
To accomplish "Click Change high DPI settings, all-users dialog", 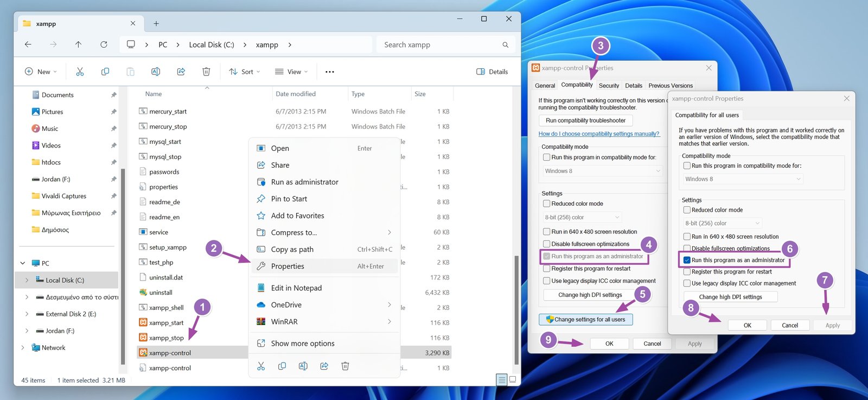I will [x=731, y=297].
